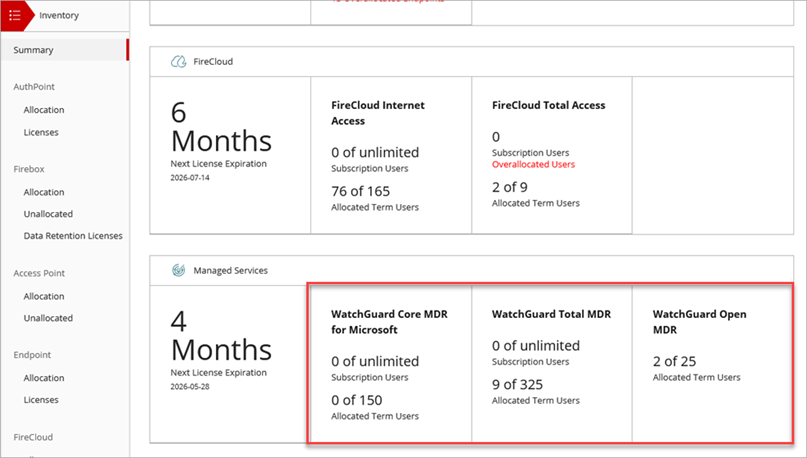Select the Access Point sidebar heading
Viewport: 807px width, 458px height.
[39, 273]
